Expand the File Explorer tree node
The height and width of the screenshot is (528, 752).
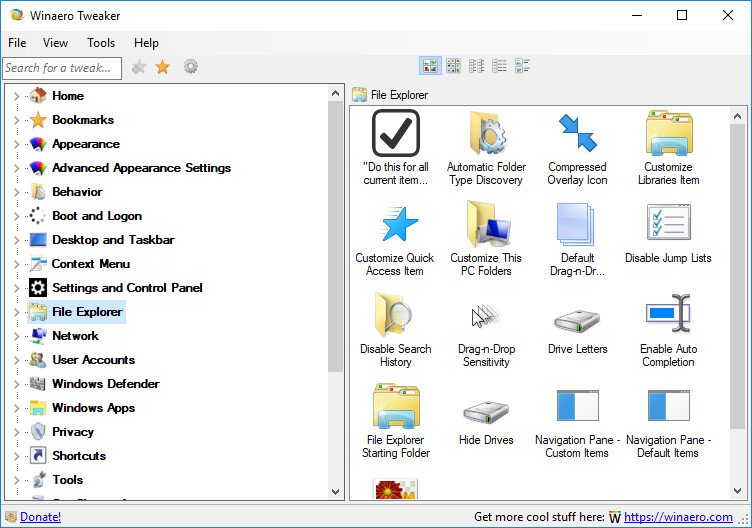point(16,312)
